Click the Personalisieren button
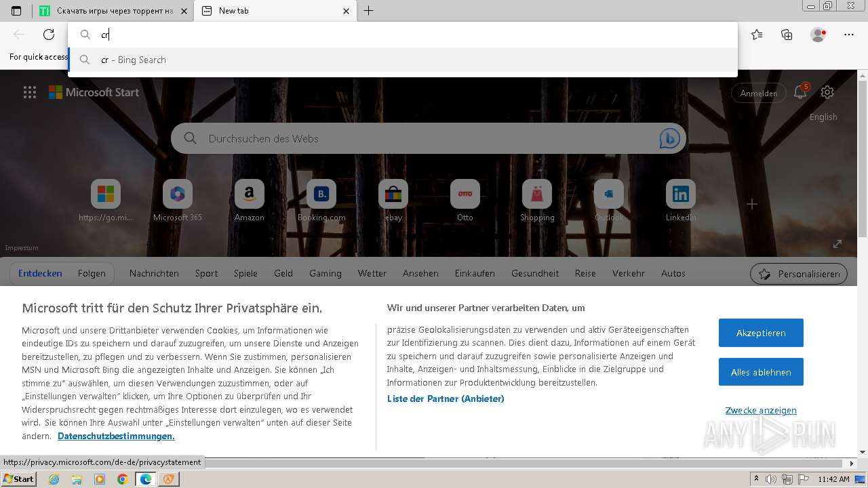 tap(799, 274)
